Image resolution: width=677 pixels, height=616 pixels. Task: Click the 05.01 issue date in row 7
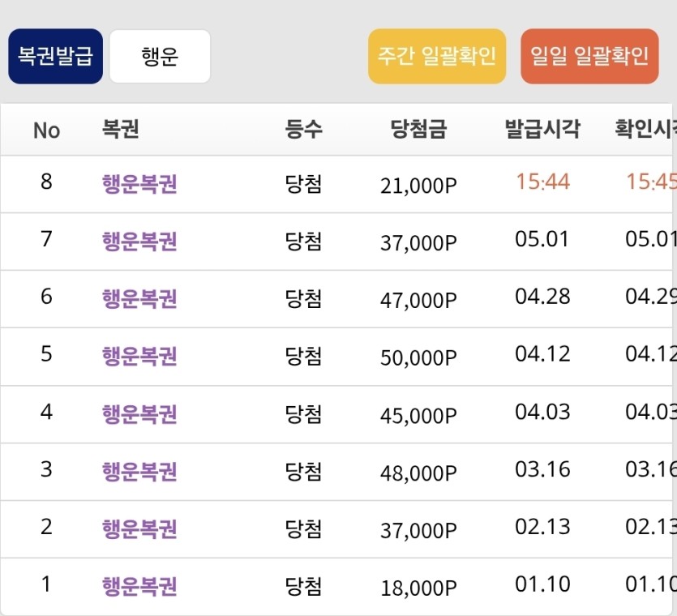coord(542,239)
